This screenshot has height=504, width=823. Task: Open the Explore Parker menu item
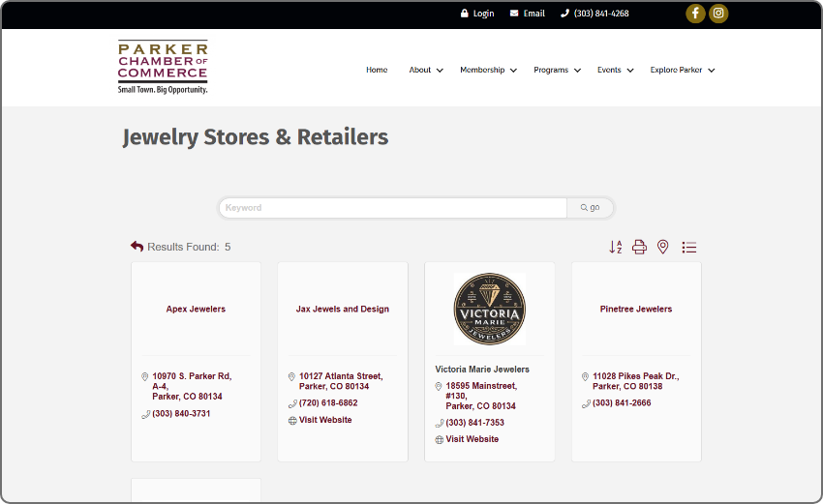(676, 70)
